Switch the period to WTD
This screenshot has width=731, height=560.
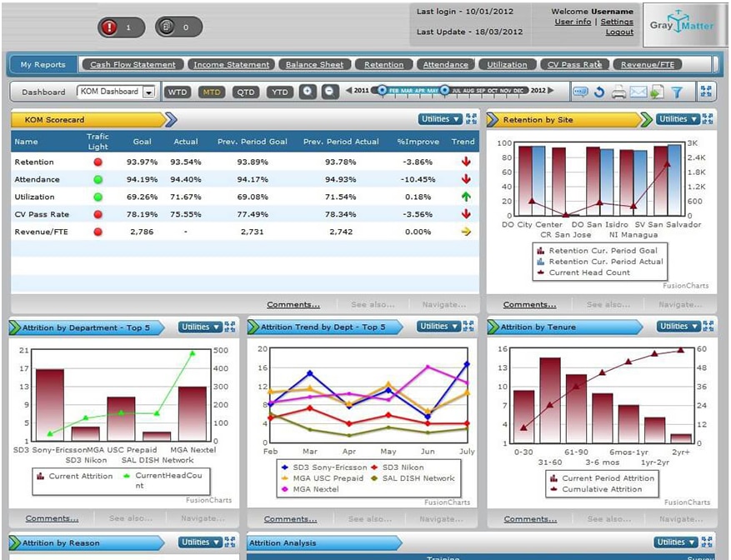(x=178, y=92)
